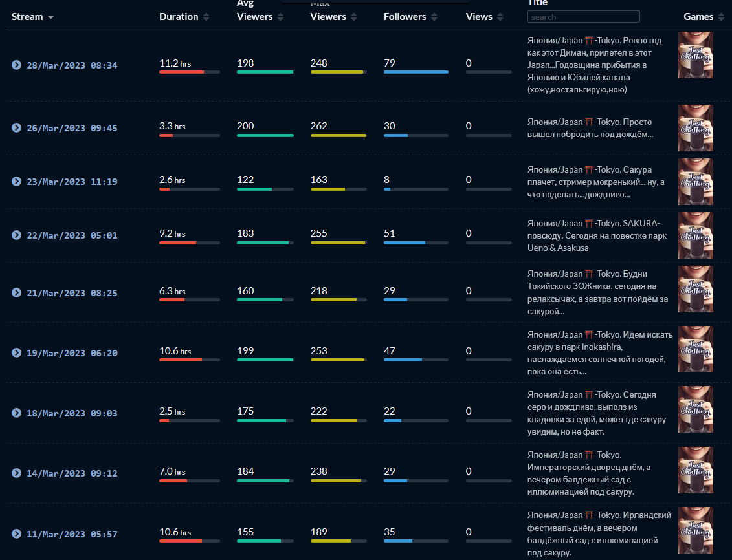The height and width of the screenshot is (560, 732).
Task: Sort by the Avg Viewers header text
Action: click(254, 11)
